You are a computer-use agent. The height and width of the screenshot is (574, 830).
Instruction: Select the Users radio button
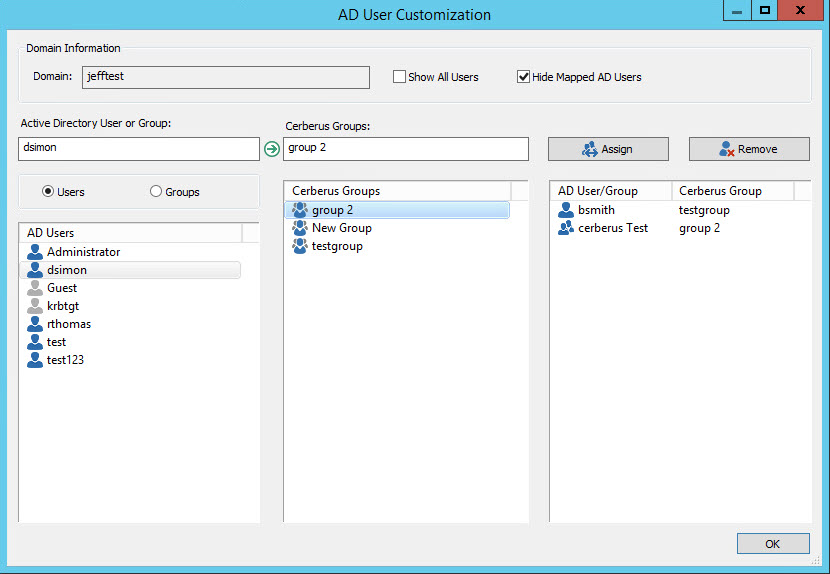point(48,191)
